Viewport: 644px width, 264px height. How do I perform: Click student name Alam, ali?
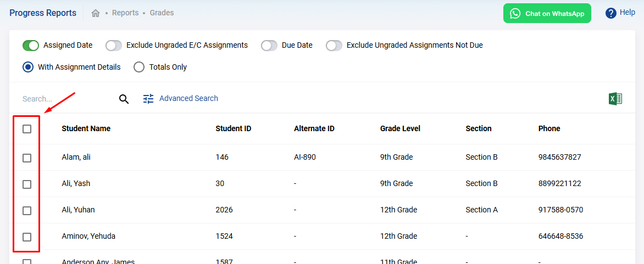coord(76,157)
